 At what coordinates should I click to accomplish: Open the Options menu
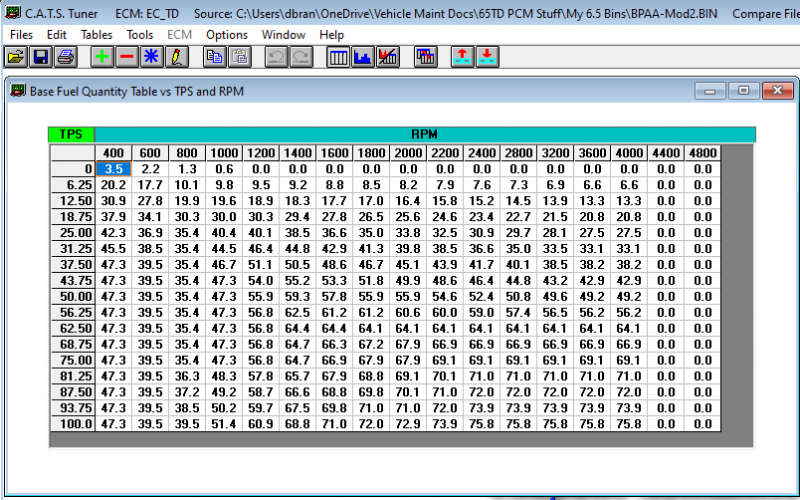[227, 35]
